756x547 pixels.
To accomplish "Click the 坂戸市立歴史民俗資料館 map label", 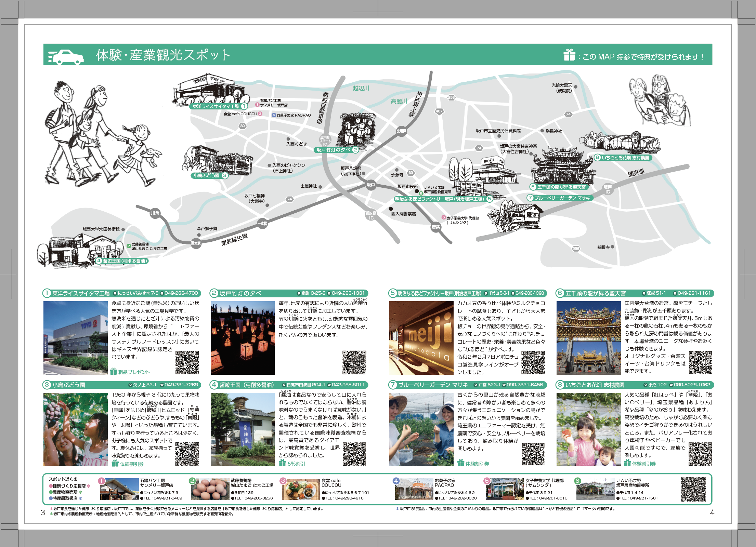I will coord(498,131).
